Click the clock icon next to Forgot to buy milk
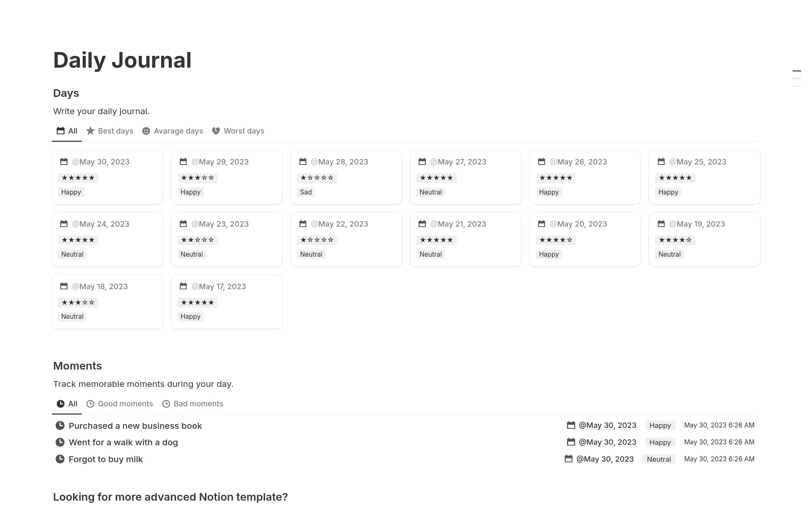 [60, 459]
